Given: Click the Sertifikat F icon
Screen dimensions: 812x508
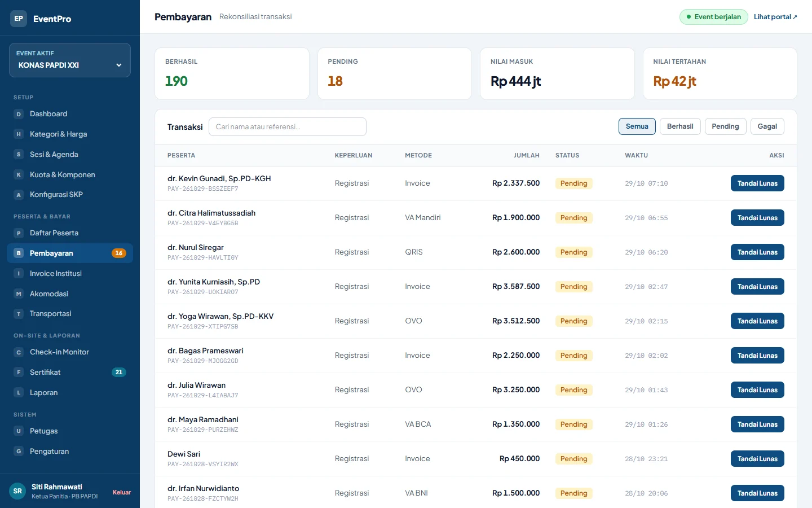Looking at the screenshot, I should pos(19,373).
